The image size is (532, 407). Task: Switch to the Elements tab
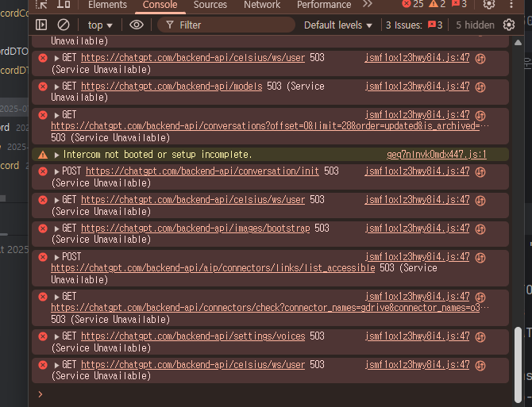107,5
